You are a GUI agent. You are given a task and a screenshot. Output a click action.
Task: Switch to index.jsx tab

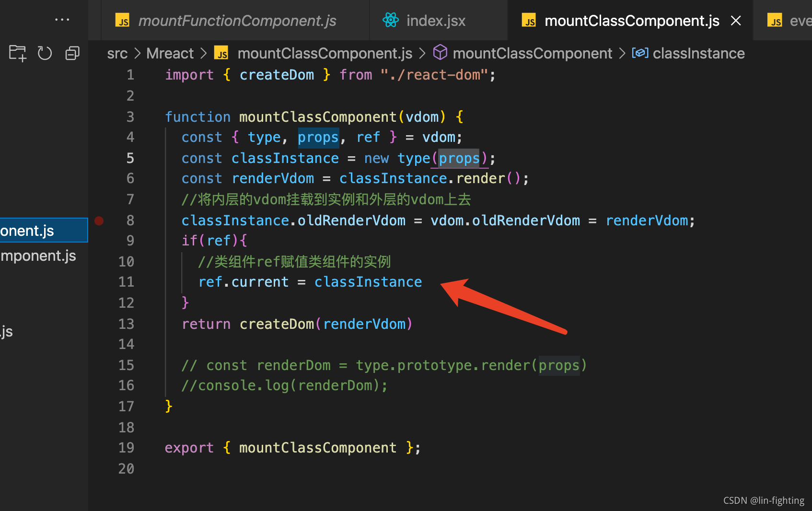click(439, 21)
